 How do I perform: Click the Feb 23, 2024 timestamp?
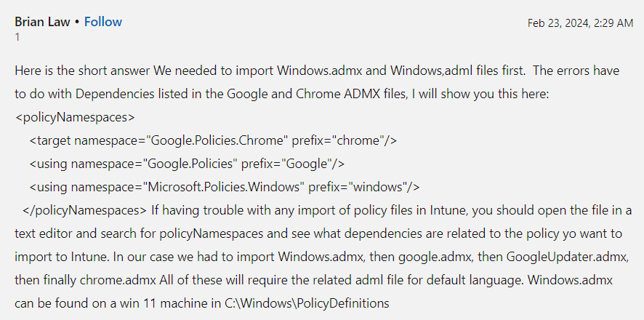point(580,23)
